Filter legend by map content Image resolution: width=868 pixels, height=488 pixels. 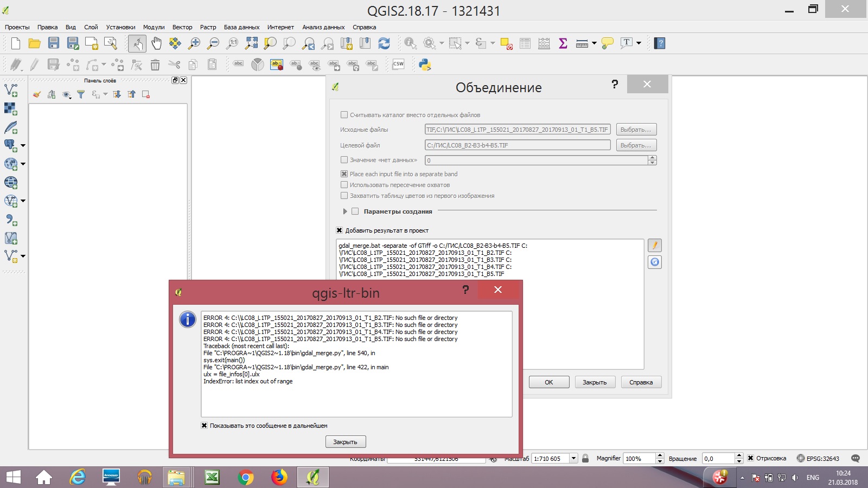pos(81,94)
